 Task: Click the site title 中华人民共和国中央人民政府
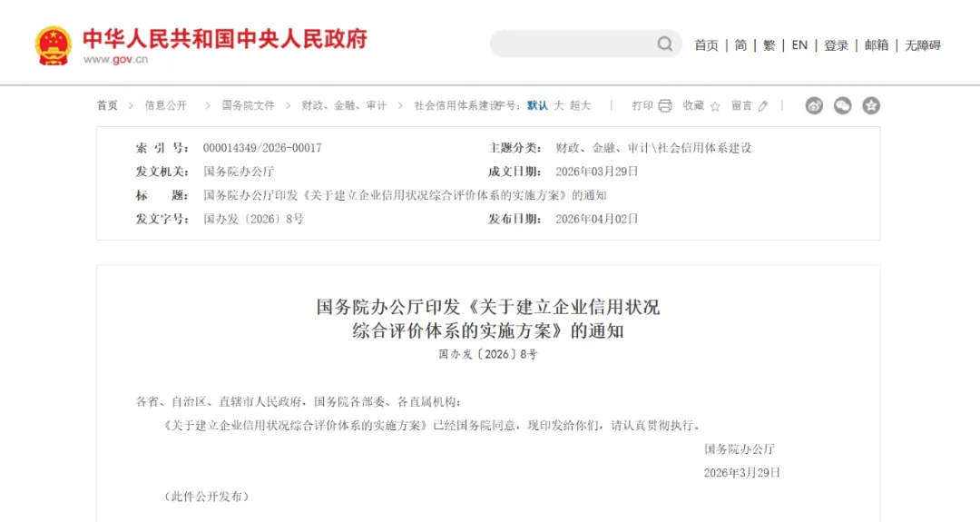click(225, 39)
